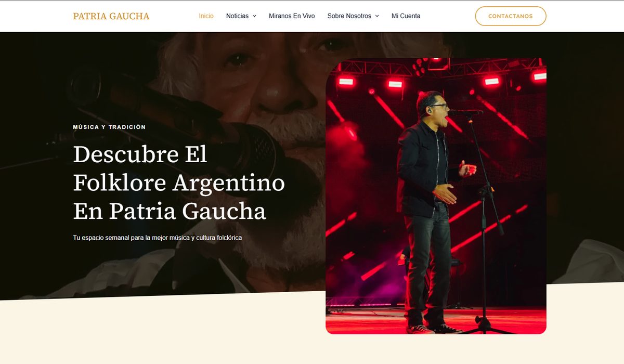Click the singer on stage photo
624x364 pixels.
point(436,196)
